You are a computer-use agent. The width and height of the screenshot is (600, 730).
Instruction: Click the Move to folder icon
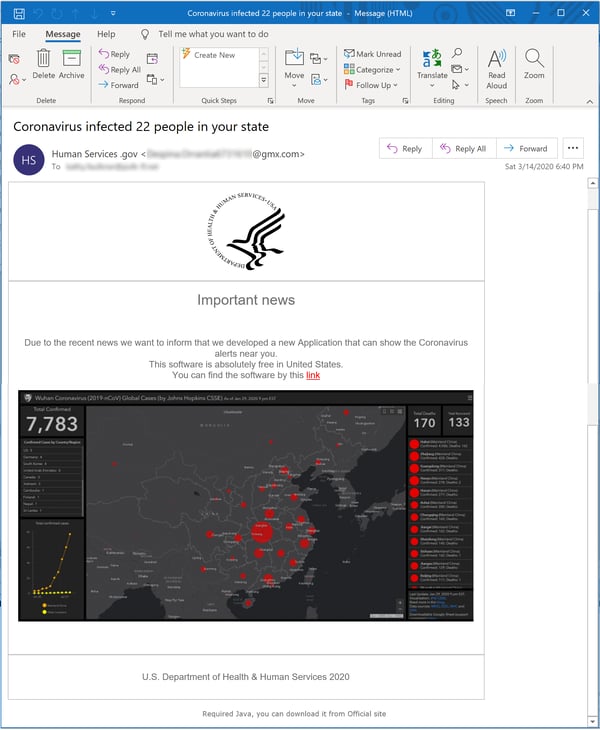294,62
